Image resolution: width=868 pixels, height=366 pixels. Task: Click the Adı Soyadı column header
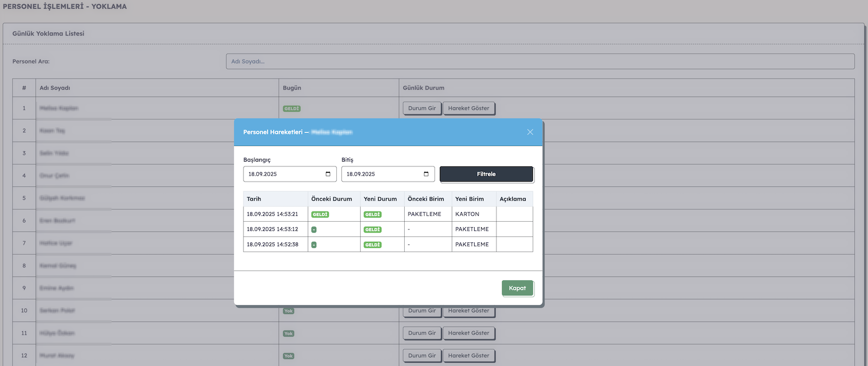pyautogui.click(x=55, y=88)
